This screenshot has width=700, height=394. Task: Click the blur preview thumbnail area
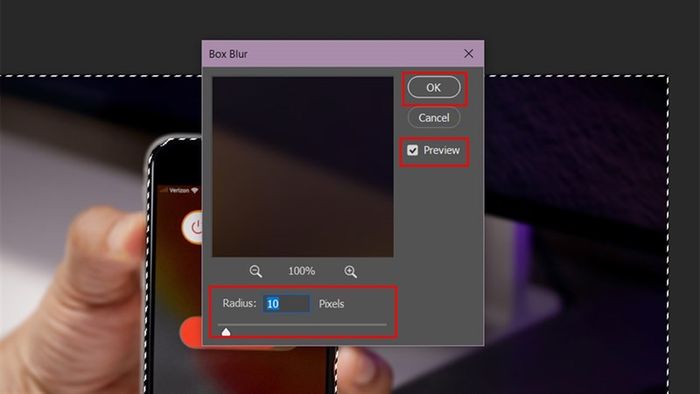(303, 167)
